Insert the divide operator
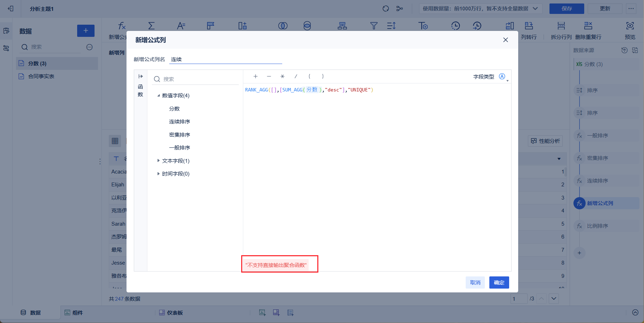644x323 pixels. tap(296, 76)
